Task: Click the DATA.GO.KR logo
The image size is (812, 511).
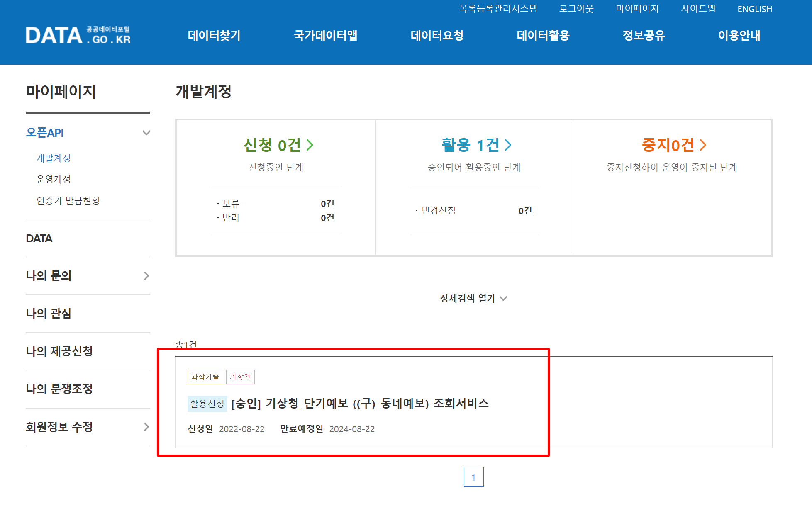Action: point(78,35)
